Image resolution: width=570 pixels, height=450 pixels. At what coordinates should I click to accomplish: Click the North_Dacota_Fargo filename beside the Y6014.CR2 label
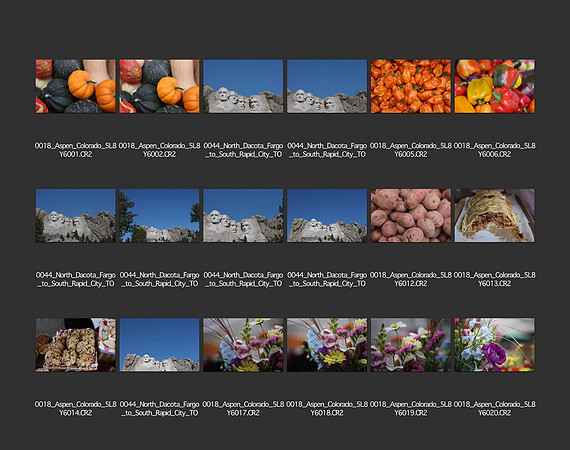click(159, 409)
